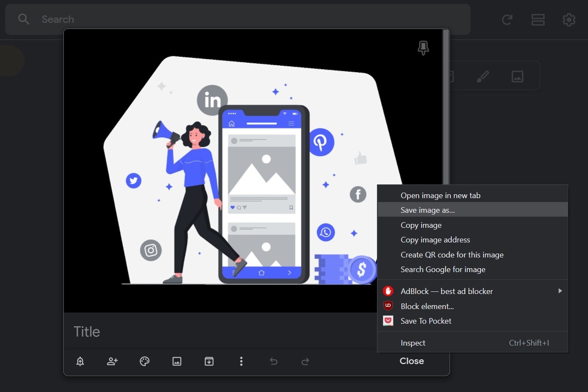Click the Refresh icon in the header
Screen dimensions: 588x392
pos(507,19)
